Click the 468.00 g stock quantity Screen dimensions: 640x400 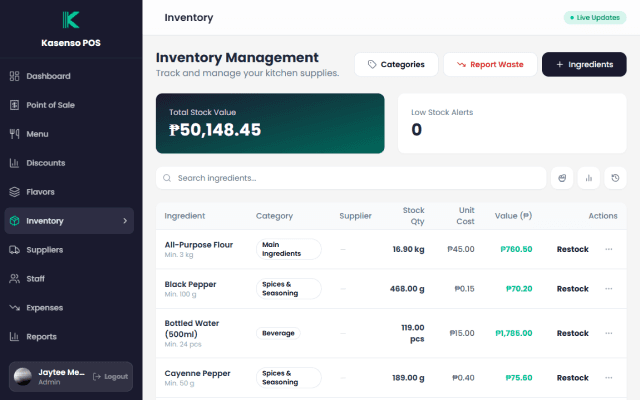point(407,289)
